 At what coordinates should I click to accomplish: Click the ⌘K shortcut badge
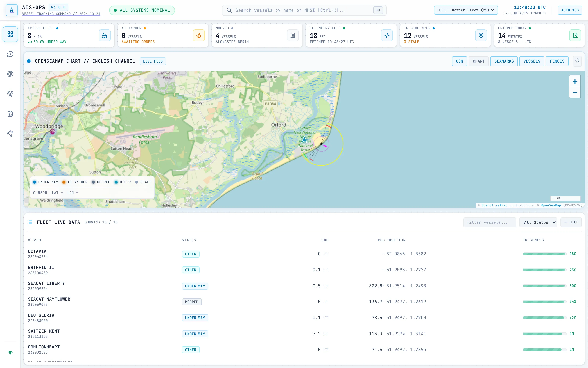(x=378, y=10)
